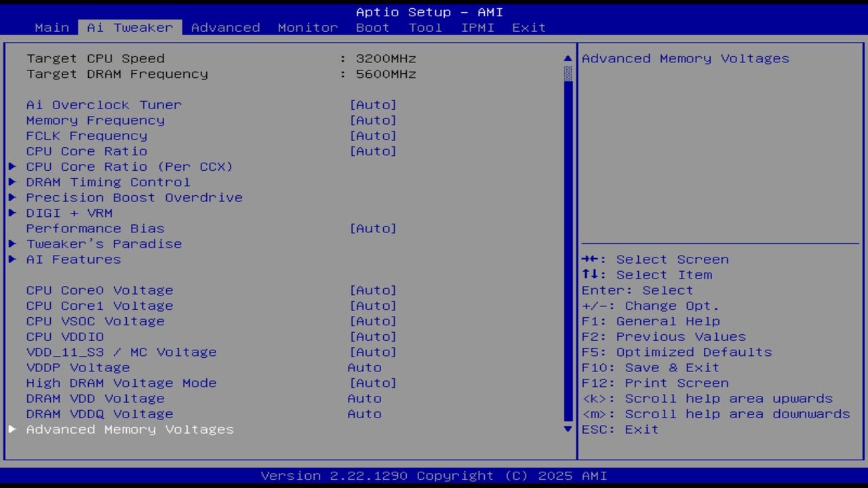
Task: Switch to the Tool menu
Action: click(425, 27)
